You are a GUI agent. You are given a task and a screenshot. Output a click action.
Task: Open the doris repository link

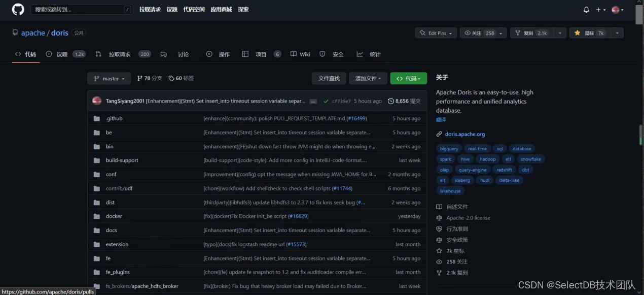(x=59, y=33)
